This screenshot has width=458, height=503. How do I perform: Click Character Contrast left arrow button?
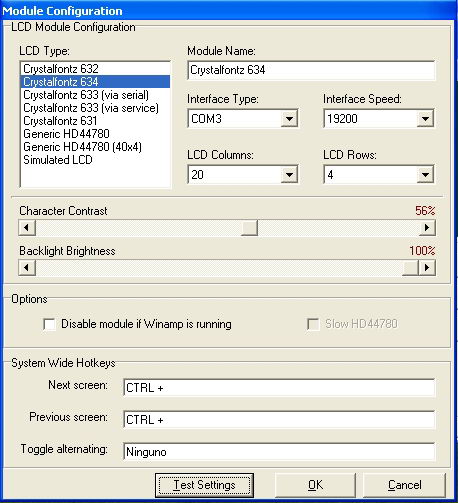pyautogui.click(x=27, y=228)
